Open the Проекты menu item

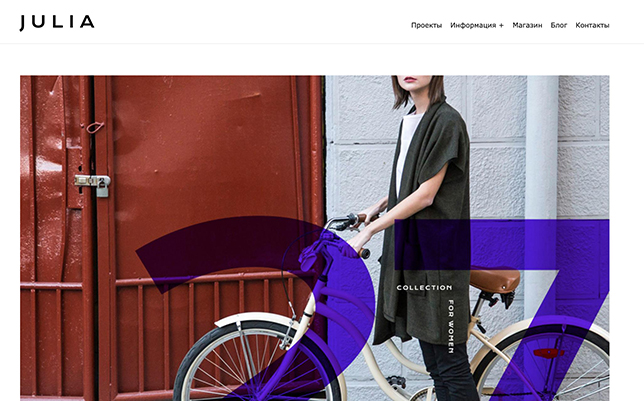426,25
